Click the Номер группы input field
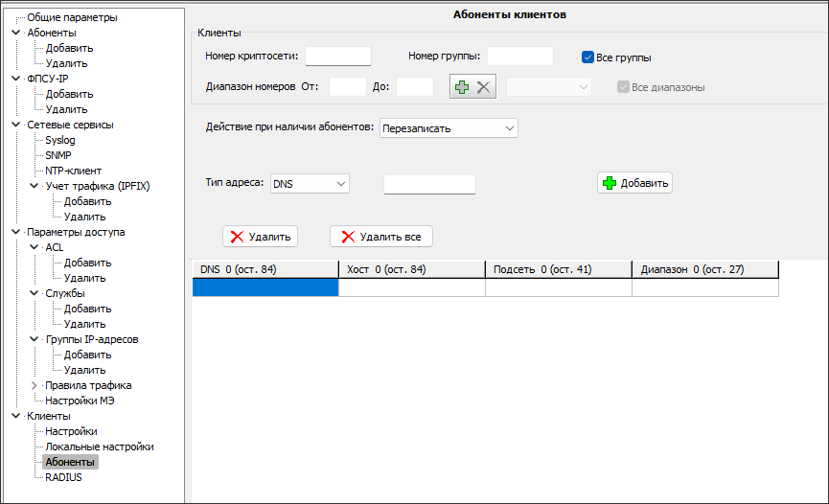829x504 pixels. pos(519,57)
